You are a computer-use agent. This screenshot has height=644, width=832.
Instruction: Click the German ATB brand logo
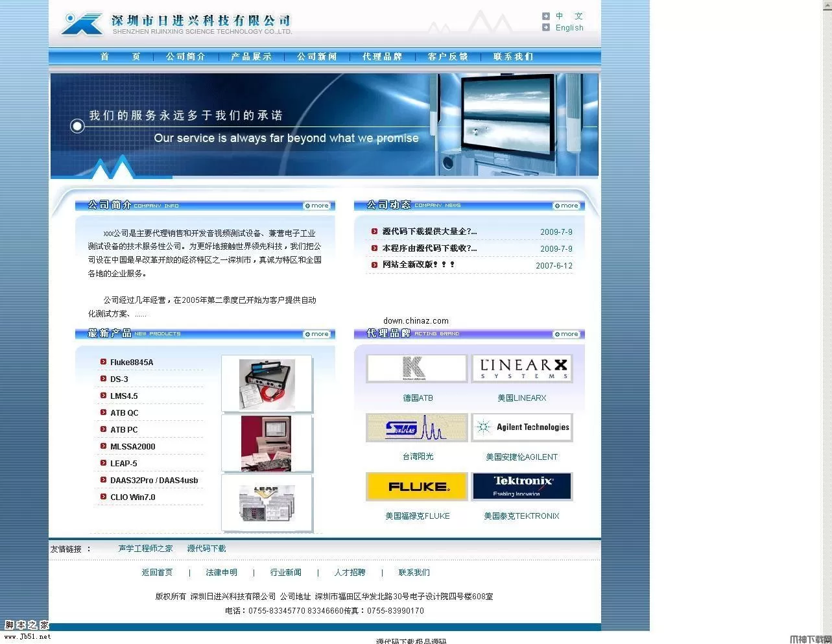(x=416, y=368)
